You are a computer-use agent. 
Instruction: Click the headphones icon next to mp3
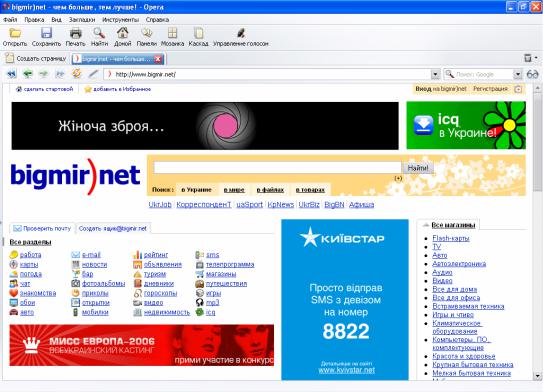pos(199,303)
